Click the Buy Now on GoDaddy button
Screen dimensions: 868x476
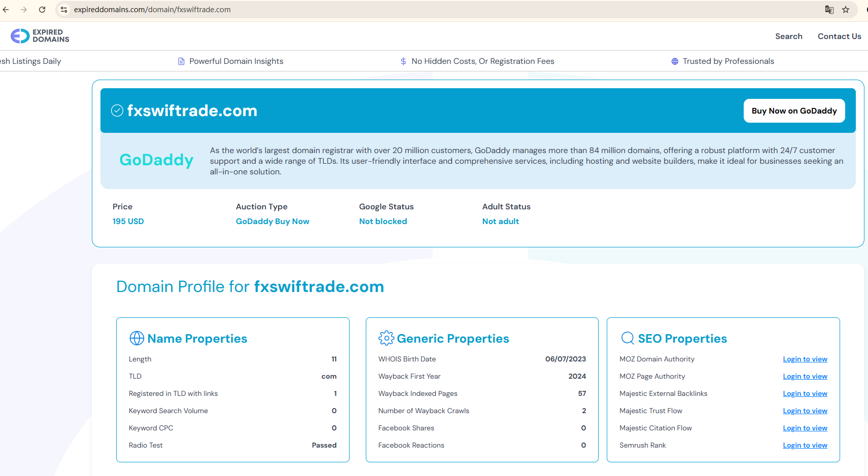click(794, 111)
